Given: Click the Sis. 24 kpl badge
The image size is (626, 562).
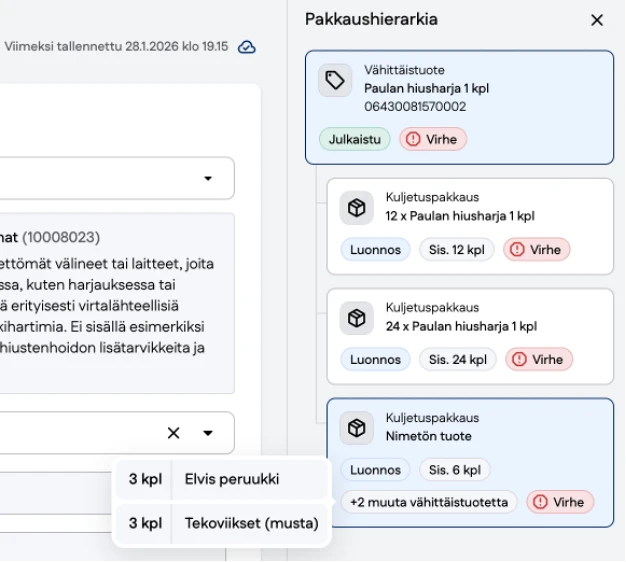Looking at the screenshot, I should pos(458,359).
